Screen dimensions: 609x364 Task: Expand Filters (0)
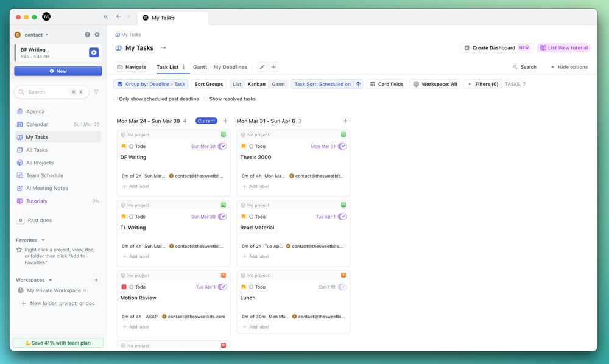483,84
